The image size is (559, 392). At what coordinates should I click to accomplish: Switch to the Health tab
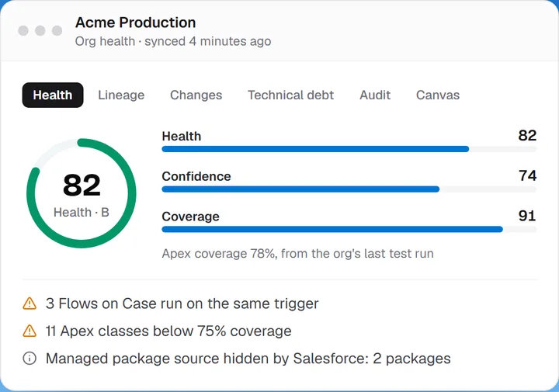coord(53,95)
